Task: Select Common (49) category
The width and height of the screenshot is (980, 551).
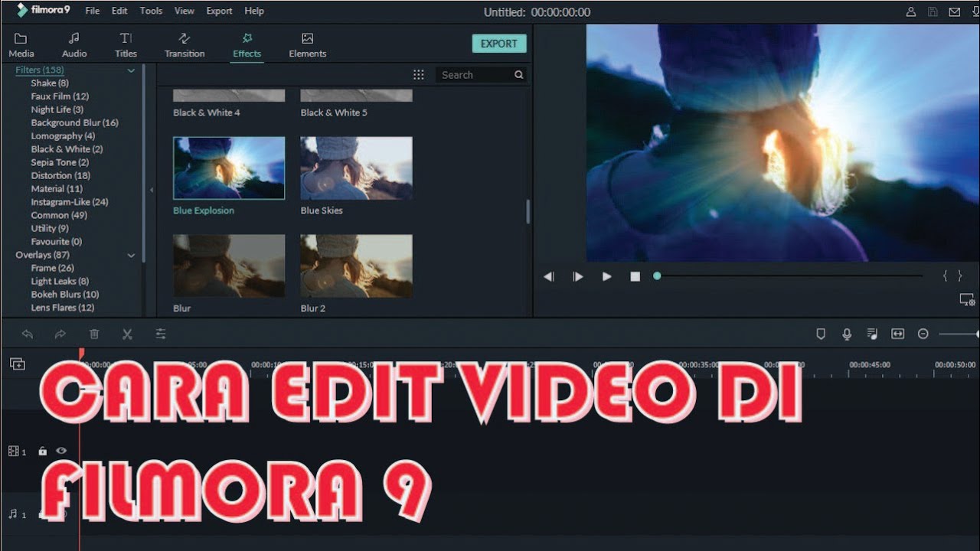Action: (x=59, y=215)
